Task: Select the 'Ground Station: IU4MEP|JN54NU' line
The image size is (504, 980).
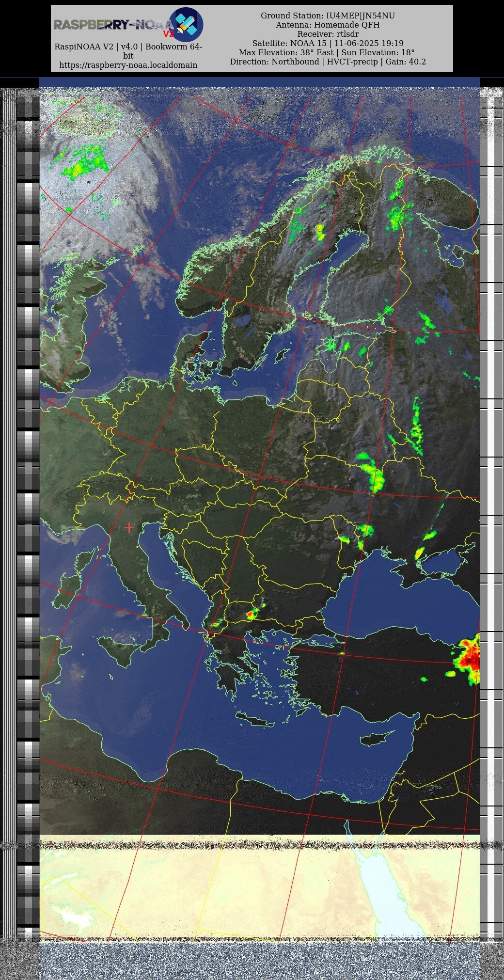Action: pos(328,16)
